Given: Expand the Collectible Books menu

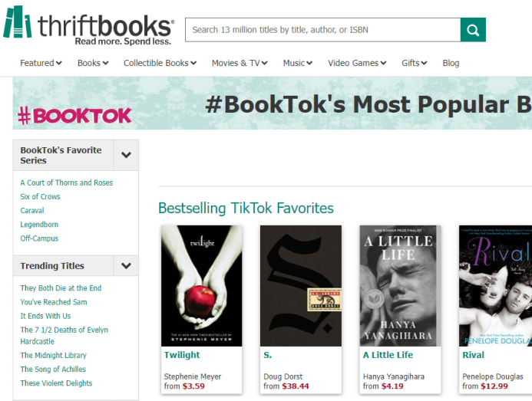Looking at the screenshot, I should click(x=160, y=63).
